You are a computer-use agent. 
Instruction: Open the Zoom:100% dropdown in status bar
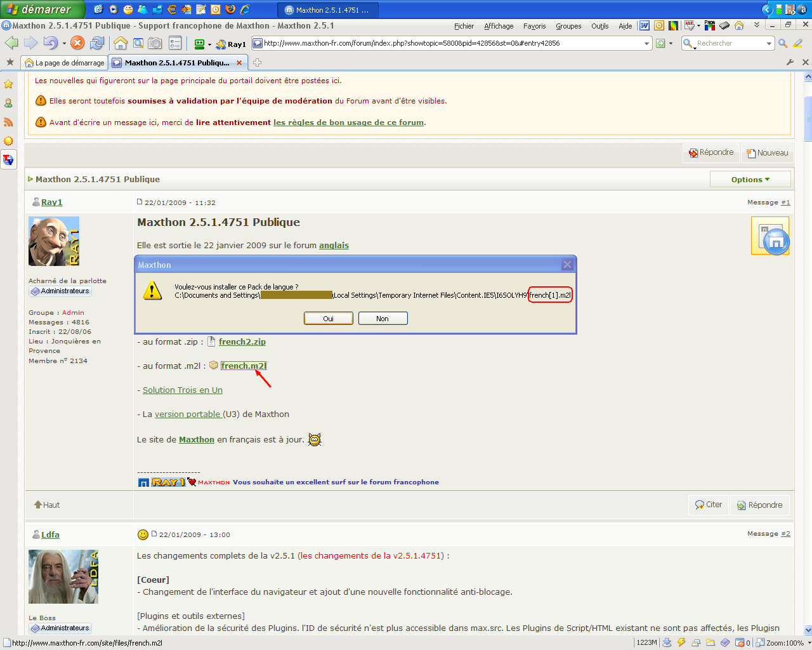785,642
